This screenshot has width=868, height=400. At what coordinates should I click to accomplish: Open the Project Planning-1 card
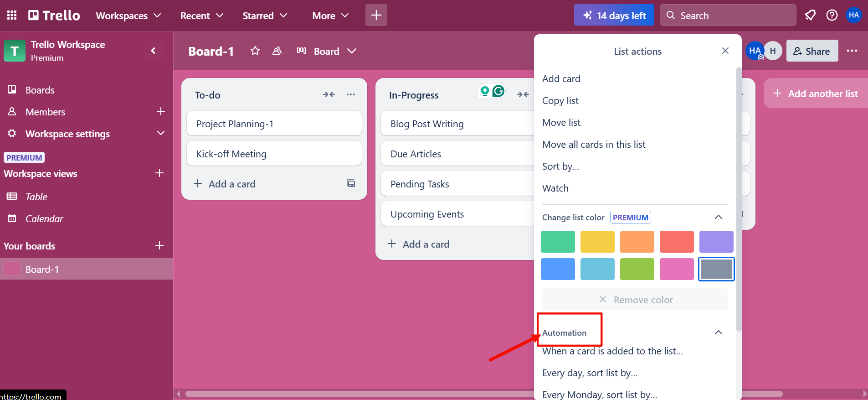274,124
